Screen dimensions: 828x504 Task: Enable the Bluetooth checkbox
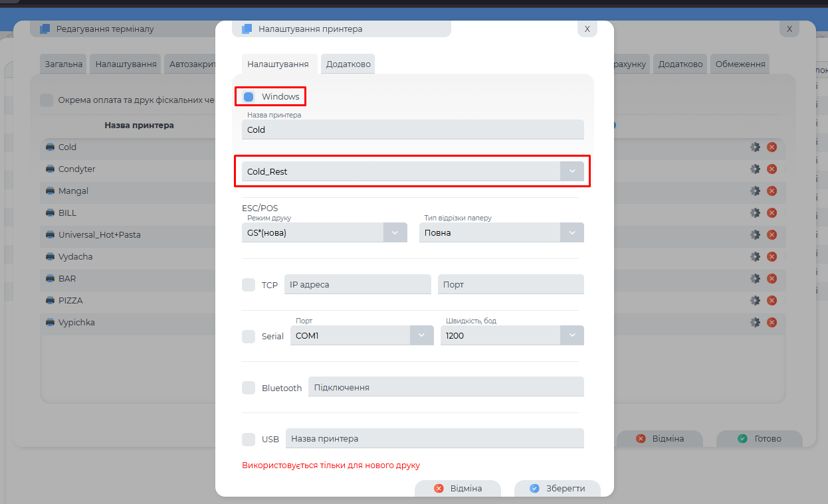[x=249, y=388]
